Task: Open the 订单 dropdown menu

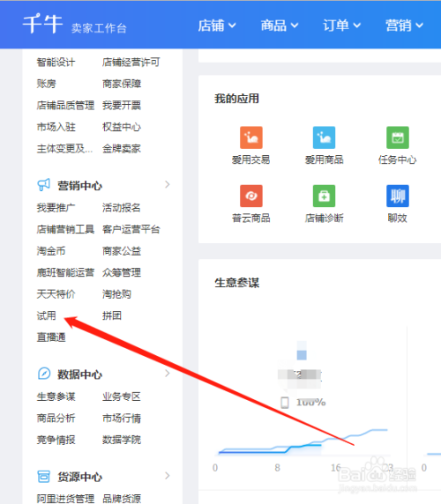Action: (342, 25)
